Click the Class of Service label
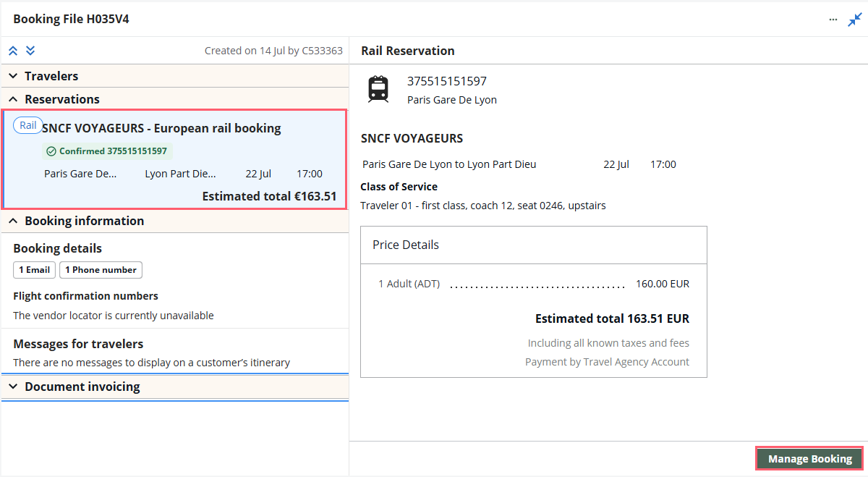Image resolution: width=868 pixels, height=477 pixels. point(399,187)
